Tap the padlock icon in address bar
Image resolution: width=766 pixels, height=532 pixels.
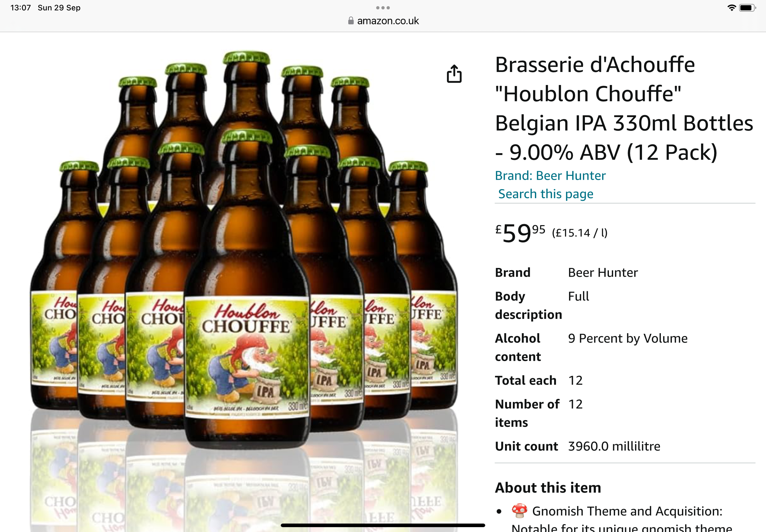click(351, 21)
